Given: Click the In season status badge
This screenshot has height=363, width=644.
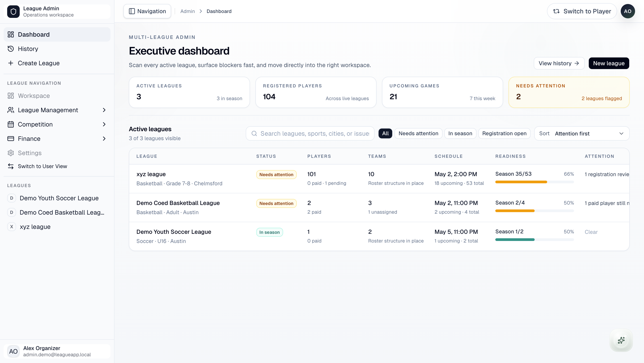Looking at the screenshot, I should (269, 232).
